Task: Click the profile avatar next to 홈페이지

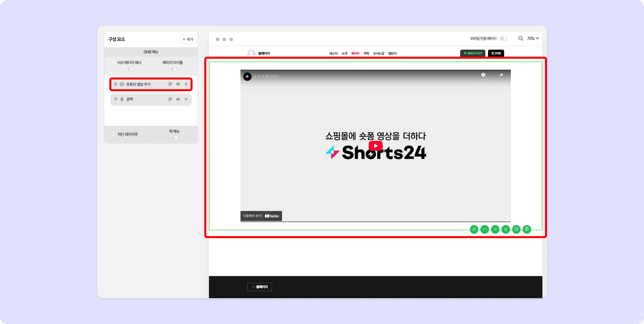Action: tap(251, 53)
